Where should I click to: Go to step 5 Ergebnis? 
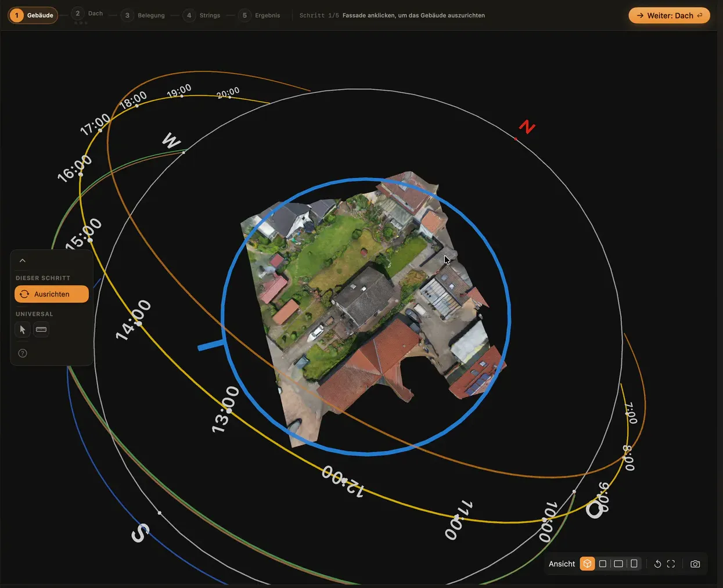click(259, 15)
